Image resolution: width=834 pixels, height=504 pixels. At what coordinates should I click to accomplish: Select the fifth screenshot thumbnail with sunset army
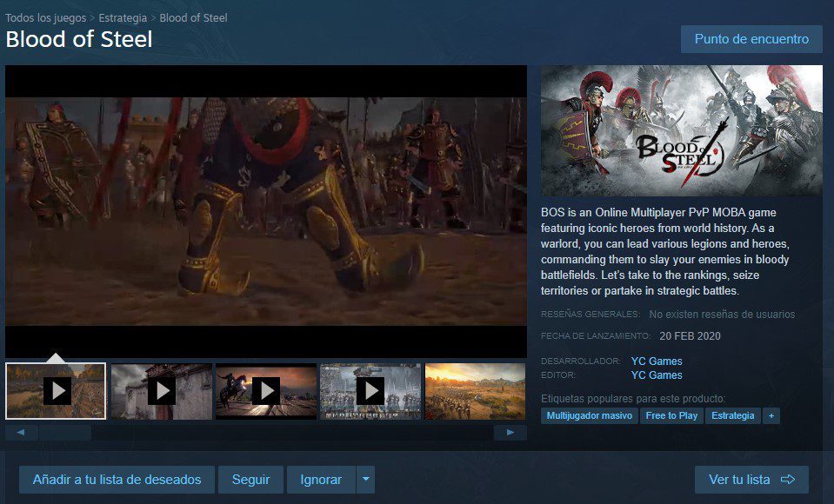(476, 391)
